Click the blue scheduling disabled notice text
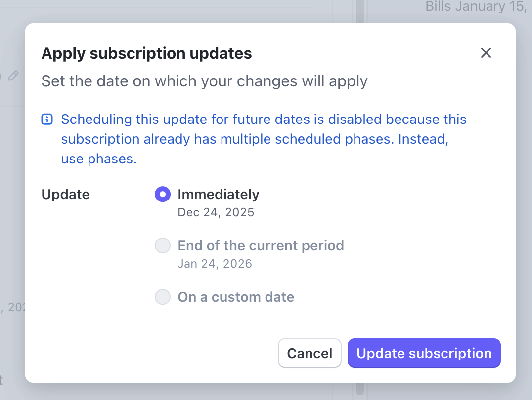532x400 pixels. point(264,120)
